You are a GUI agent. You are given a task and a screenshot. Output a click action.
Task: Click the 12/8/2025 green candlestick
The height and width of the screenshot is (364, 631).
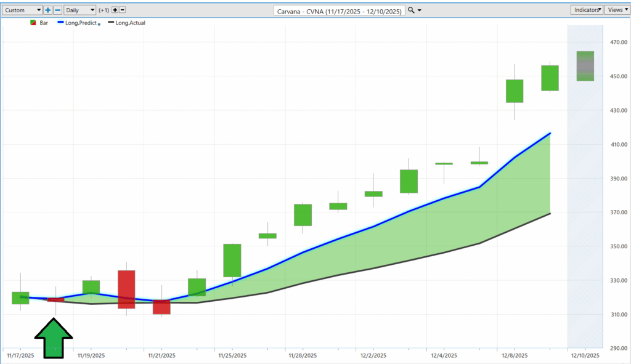tap(515, 91)
